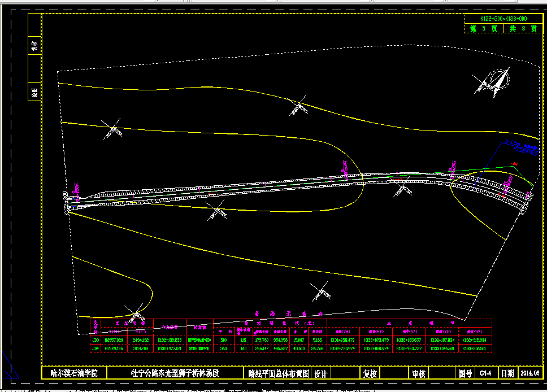
Task: Select the drawing number C1-4
Action: 485,373
